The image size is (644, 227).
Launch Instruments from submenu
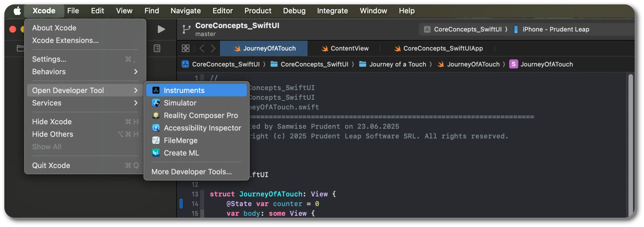[x=196, y=90]
